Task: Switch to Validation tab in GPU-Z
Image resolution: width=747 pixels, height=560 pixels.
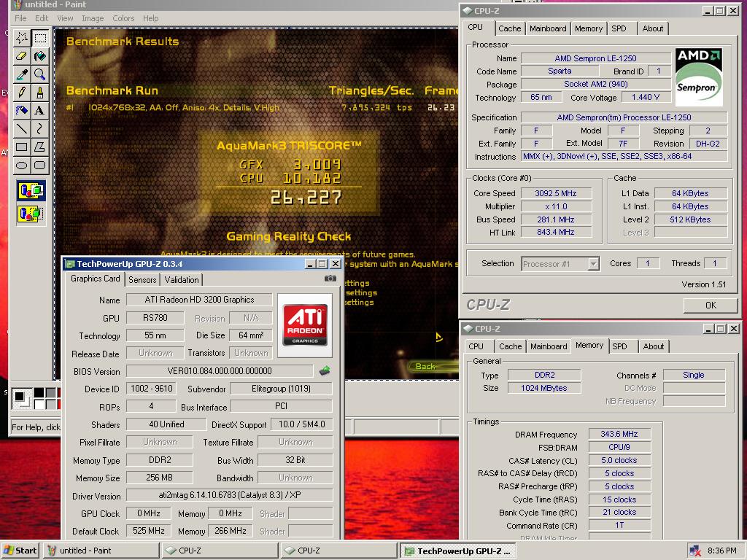Action: [x=182, y=280]
